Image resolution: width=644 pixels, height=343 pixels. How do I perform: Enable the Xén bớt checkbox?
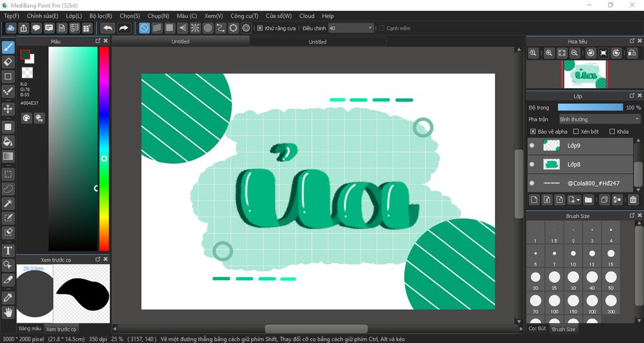tap(575, 132)
